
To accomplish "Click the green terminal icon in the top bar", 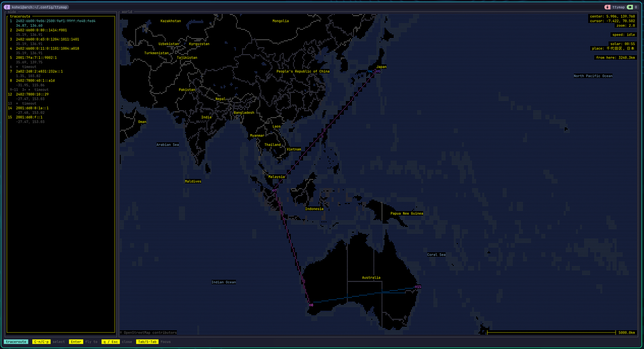I will 630,7.
